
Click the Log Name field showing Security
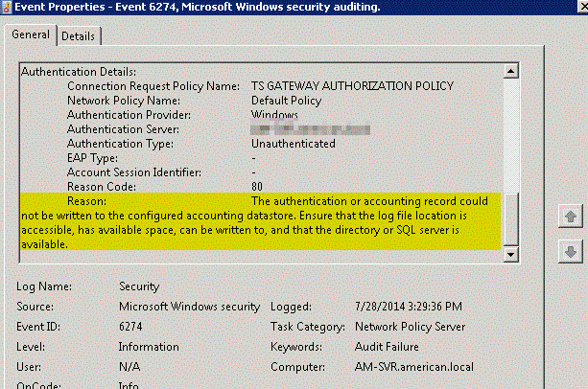[140, 286]
